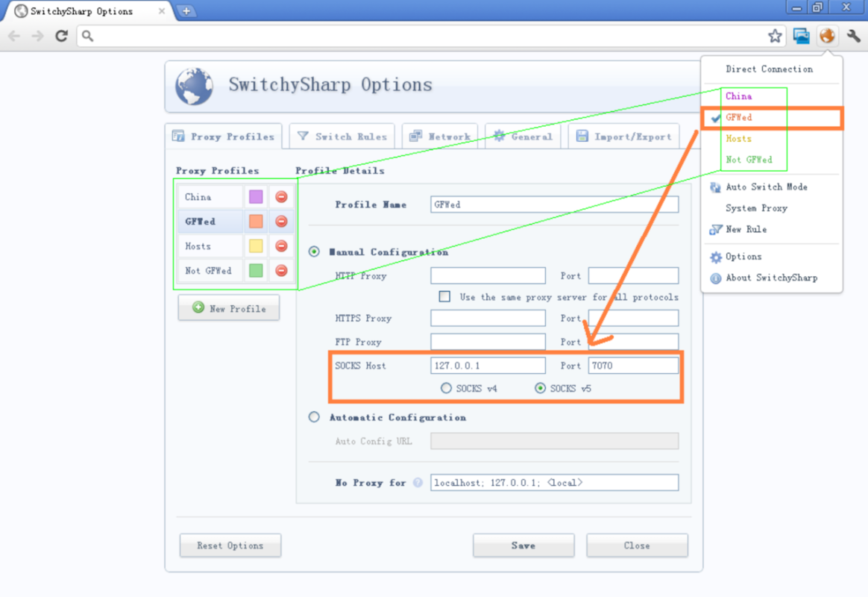Viewport: 868px width, 597px height.
Task: Select GFWed in the popup menu
Action: tap(772, 117)
